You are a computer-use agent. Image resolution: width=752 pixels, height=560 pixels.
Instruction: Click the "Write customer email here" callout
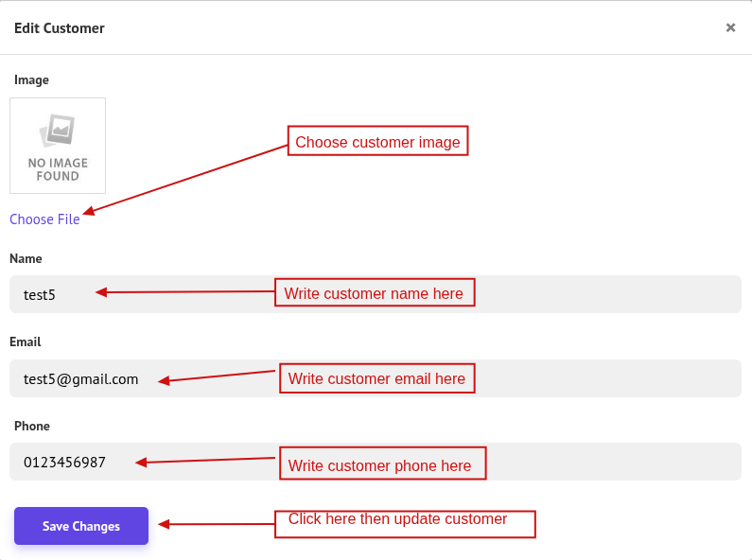pyautogui.click(x=376, y=378)
